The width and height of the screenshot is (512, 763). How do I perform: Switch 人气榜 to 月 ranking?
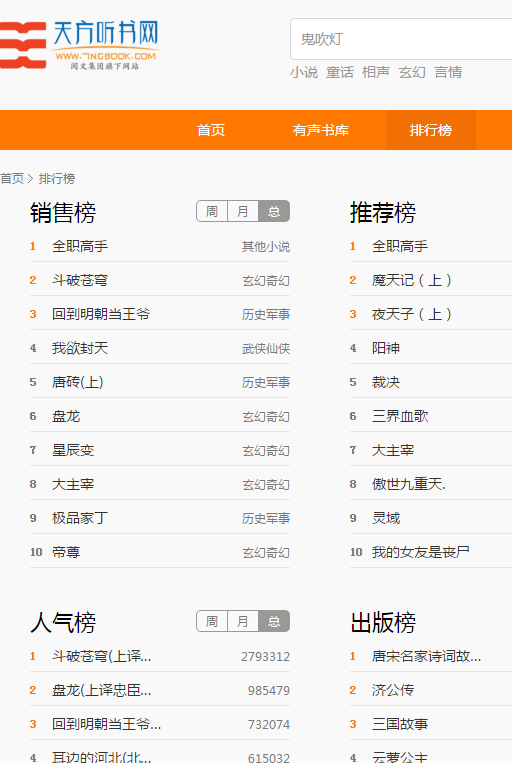tap(243, 621)
